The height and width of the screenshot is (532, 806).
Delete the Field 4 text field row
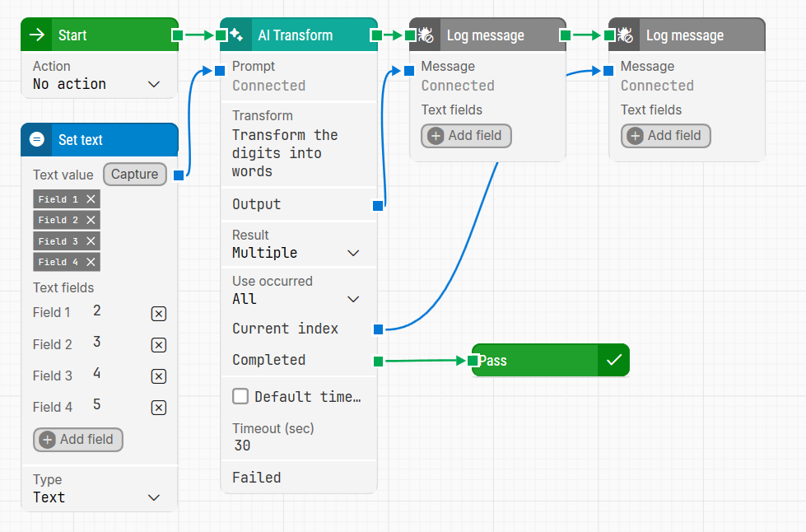[x=159, y=408]
